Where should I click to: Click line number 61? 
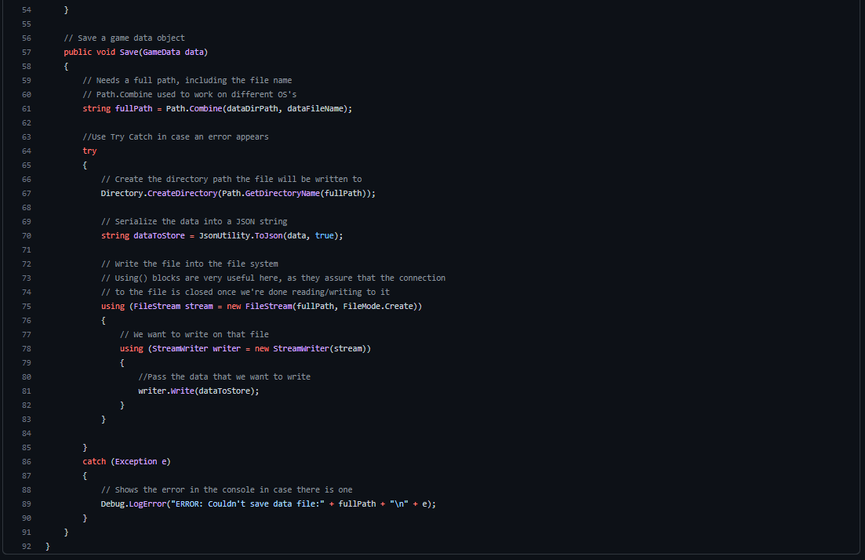pyautogui.click(x=26, y=109)
